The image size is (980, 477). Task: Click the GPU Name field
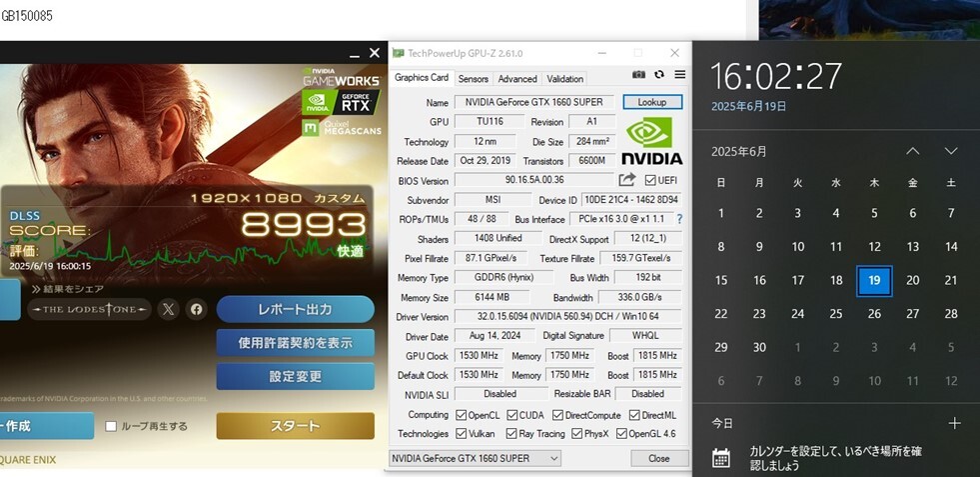[x=534, y=102]
